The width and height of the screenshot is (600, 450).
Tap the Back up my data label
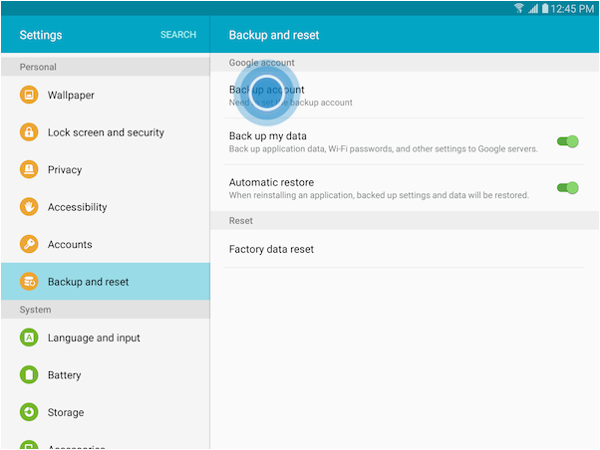click(267, 136)
